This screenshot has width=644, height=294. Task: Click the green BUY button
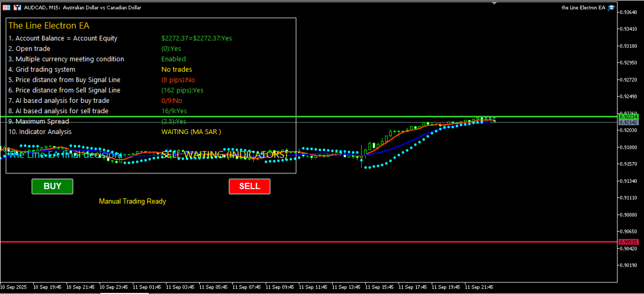pos(52,186)
